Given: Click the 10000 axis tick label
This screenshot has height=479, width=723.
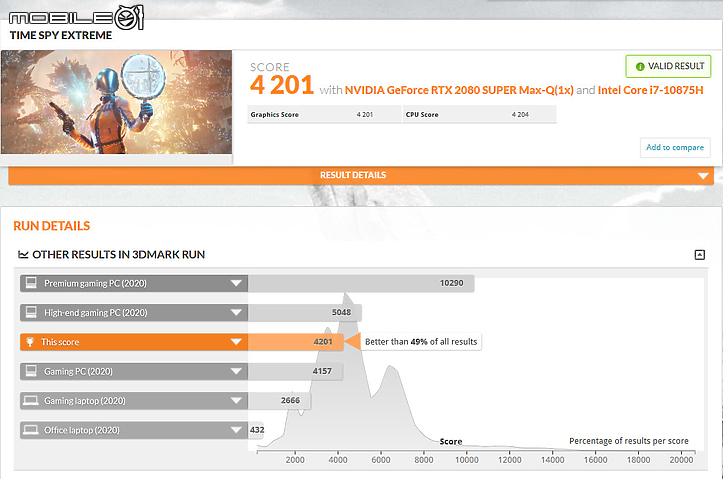Looking at the screenshot, I should click(x=467, y=460).
